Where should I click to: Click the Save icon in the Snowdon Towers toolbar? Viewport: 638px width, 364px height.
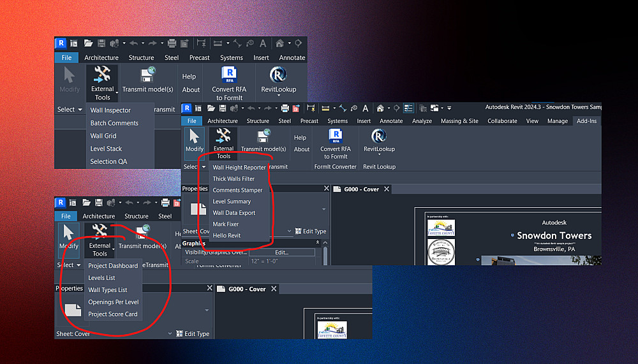click(x=223, y=108)
